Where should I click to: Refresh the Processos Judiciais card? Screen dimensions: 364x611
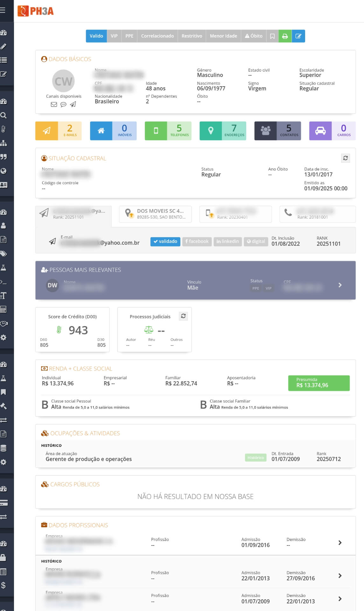(x=183, y=316)
